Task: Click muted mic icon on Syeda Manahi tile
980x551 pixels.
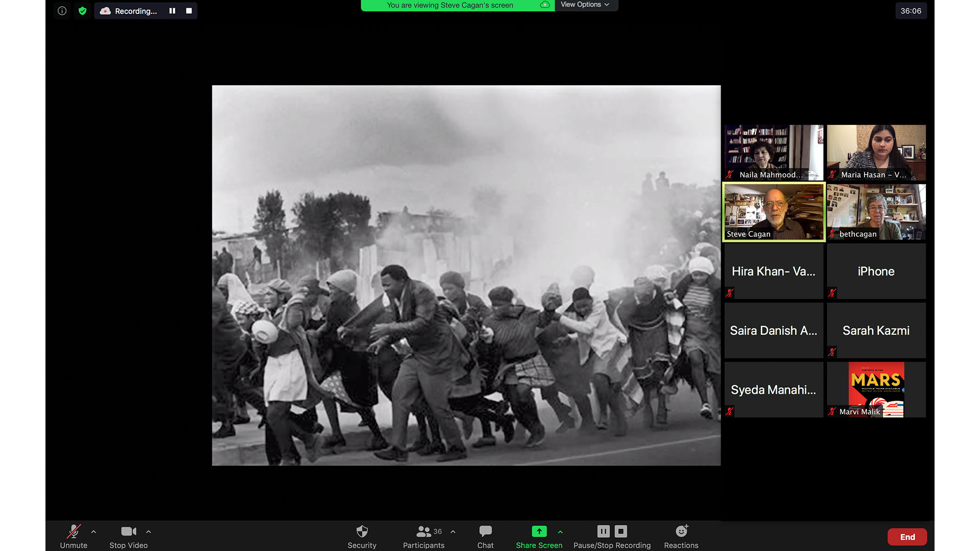Action: pyautogui.click(x=730, y=411)
